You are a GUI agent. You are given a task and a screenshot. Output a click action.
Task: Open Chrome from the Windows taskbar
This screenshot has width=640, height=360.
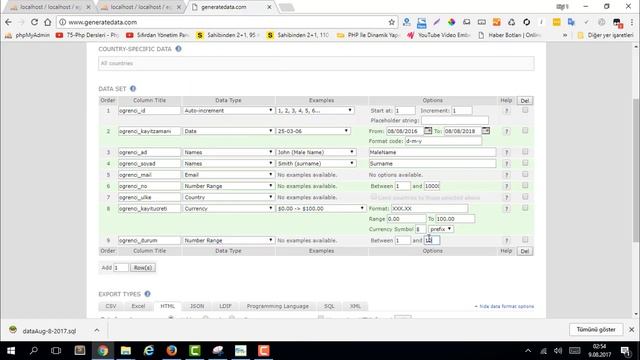coord(103,351)
